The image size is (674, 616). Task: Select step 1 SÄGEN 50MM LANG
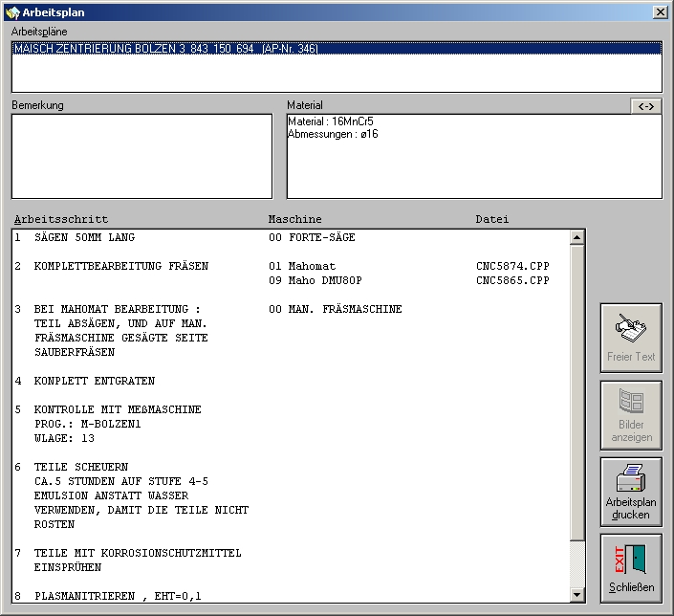click(86, 237)
